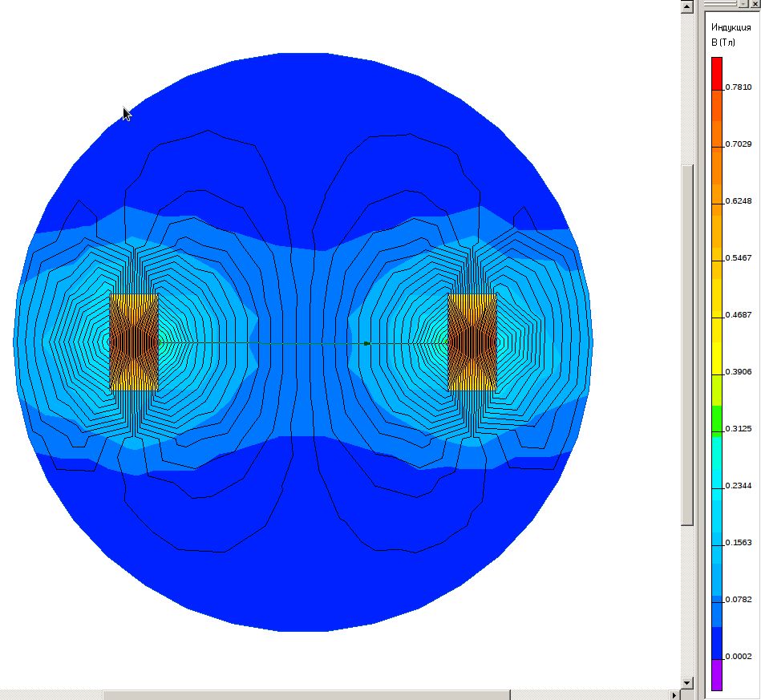
Task: Pick the violet bottom legend color
Action: point(717,675)
